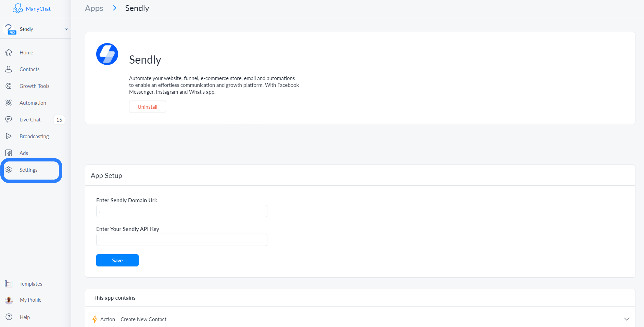Open Home in the sidebar
This screenshot has width=644, height=327.
pyautogui.click(x=26, y=52)
